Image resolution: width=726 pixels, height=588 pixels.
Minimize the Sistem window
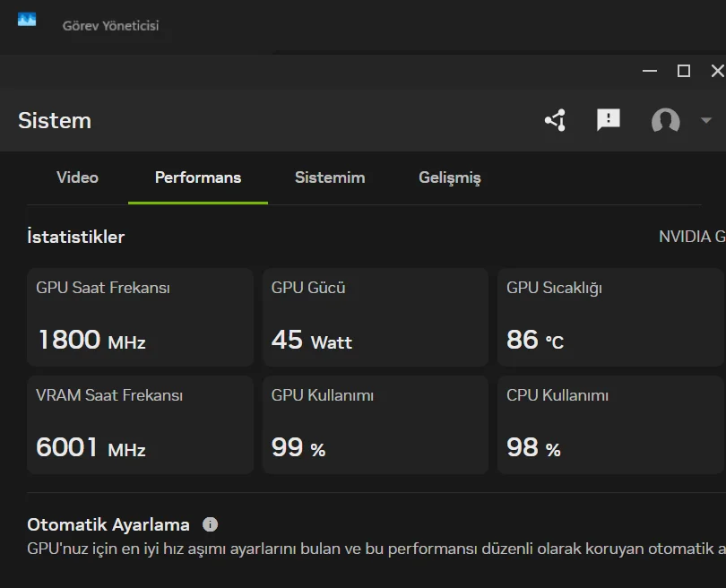click(x=650, y=71)
